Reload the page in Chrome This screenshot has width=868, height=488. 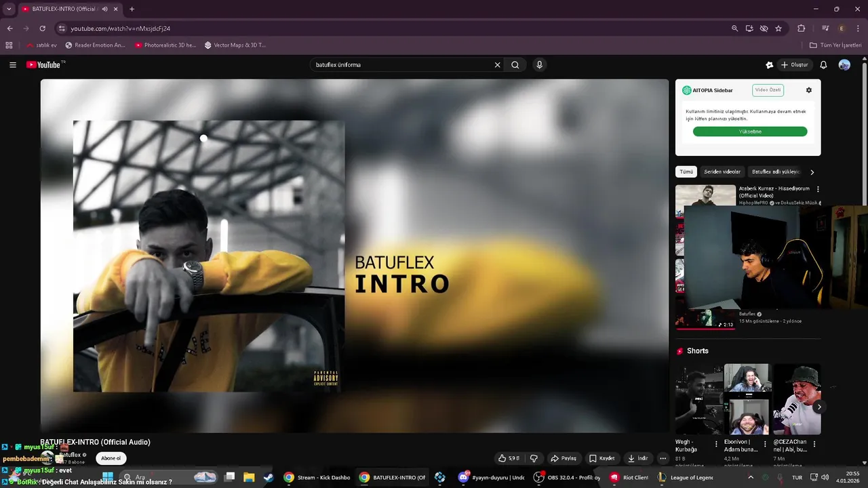tap(42, 28)
